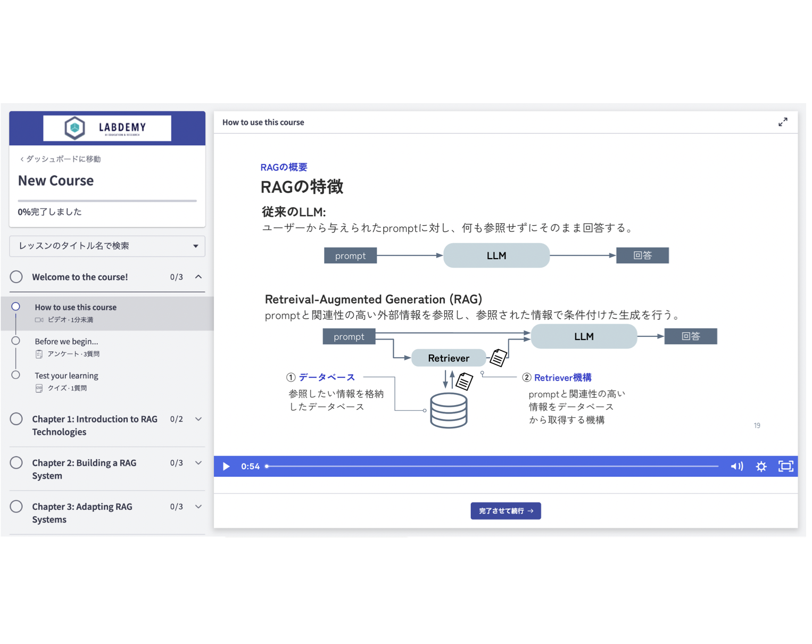Open Before we begin... survey lesson
Image resolution: width=812 pixels, height=644 pixels.
[x=107, y=347]
